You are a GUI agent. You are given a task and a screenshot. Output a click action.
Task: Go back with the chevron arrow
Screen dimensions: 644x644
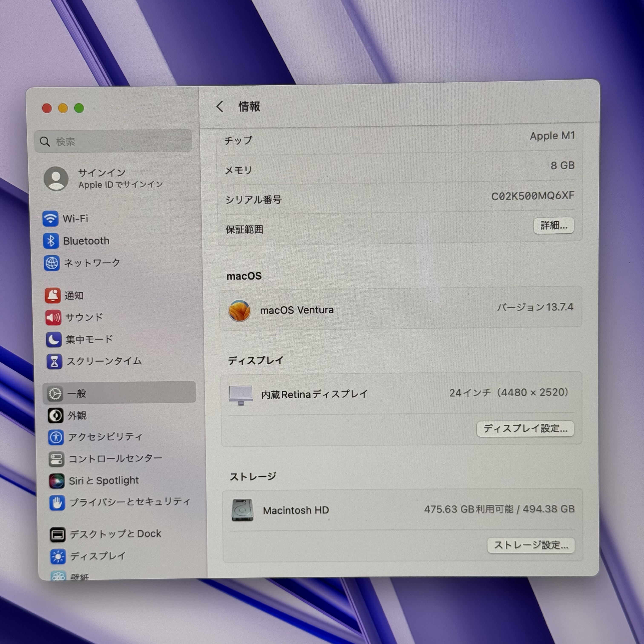220,107
